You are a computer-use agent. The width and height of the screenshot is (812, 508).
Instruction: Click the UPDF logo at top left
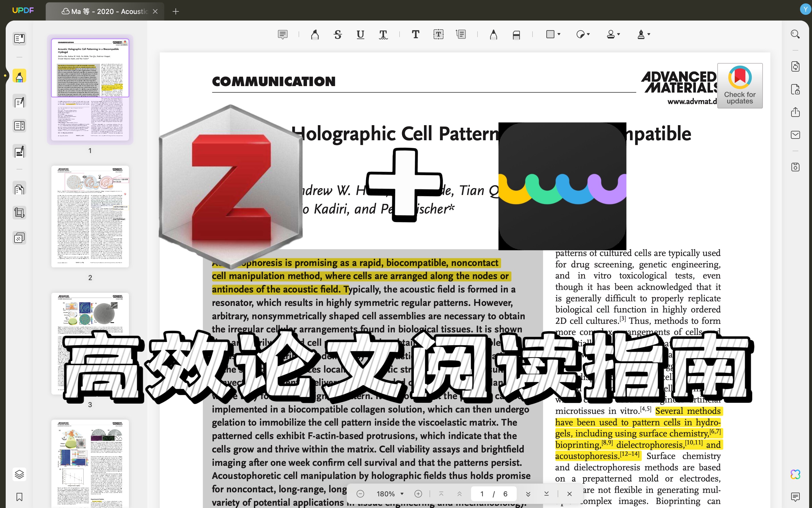click(23, 11)
